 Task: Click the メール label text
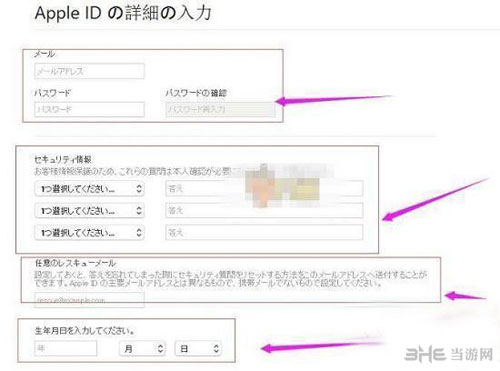click(x=44, y=54)
